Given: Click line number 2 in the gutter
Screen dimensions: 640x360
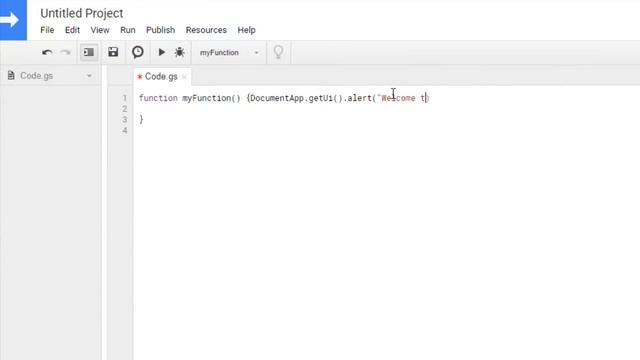Looking at the screenshot, I should click(124, 109).
